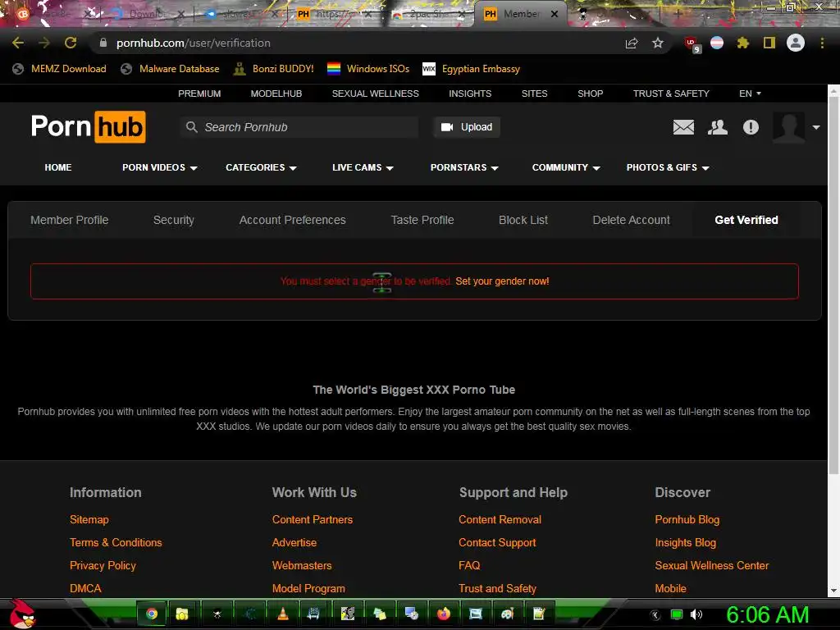This screenshot has width=840, height=630.
Task: Open the Chrome profile avatar
Action: point(796,43)
